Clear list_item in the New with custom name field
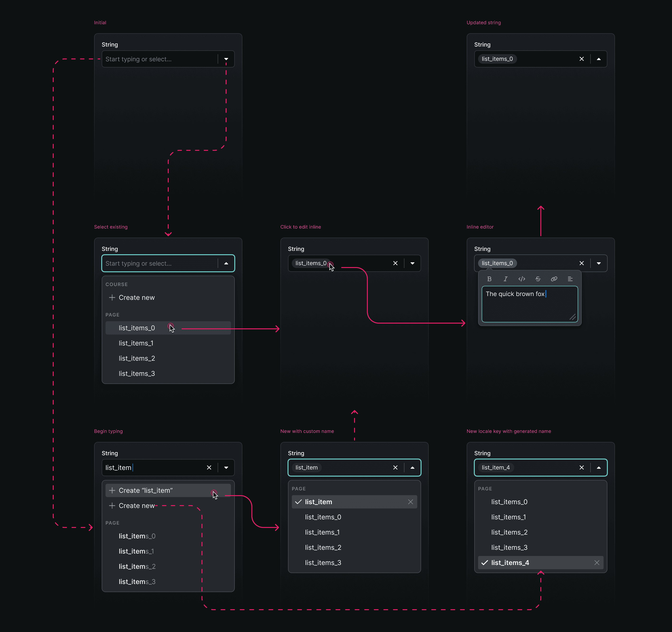 395,467
